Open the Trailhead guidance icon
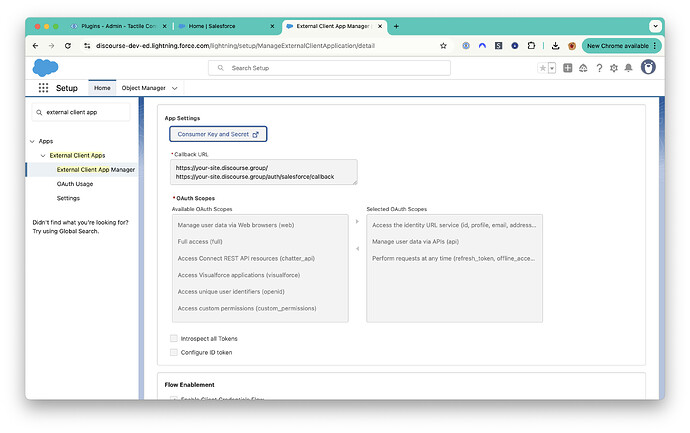The height and width of the screenshot is (433, 690). coord(583,68)
